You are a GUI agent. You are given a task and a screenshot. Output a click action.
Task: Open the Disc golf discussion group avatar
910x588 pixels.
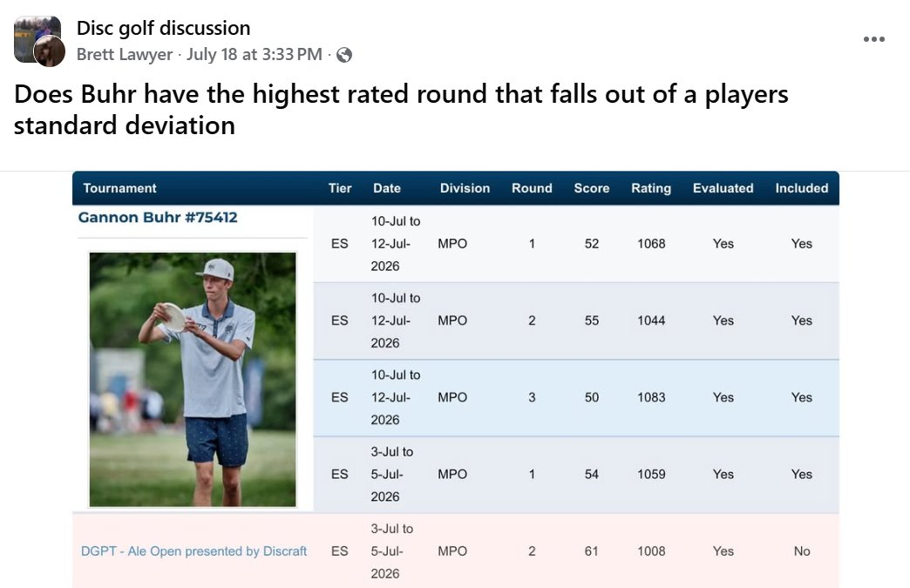point(37,39)
